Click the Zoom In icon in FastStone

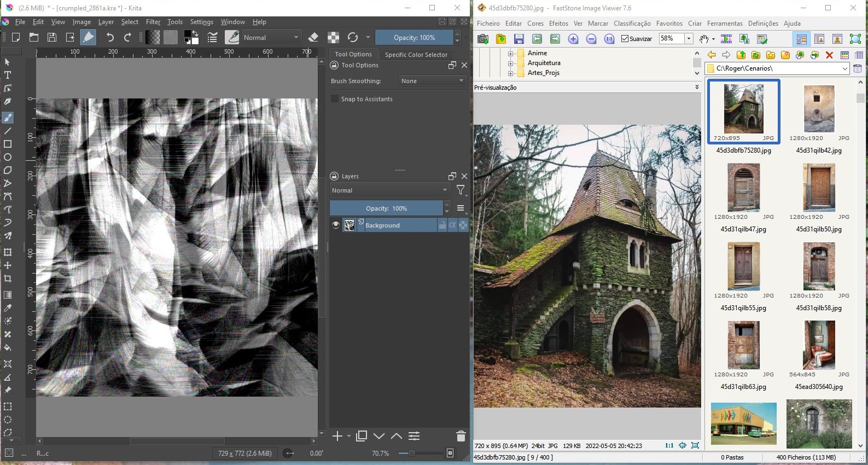click(573, 39)
